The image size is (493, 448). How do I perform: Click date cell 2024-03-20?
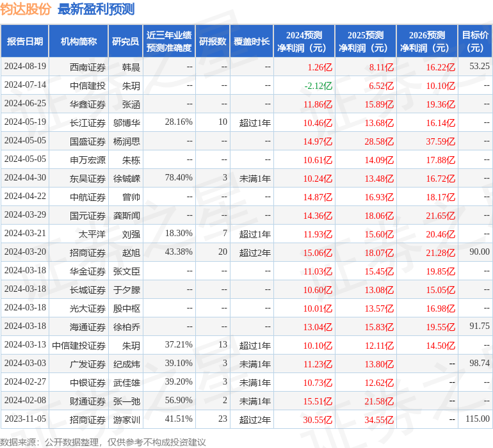pyautogui.click(x=25, y=252)
